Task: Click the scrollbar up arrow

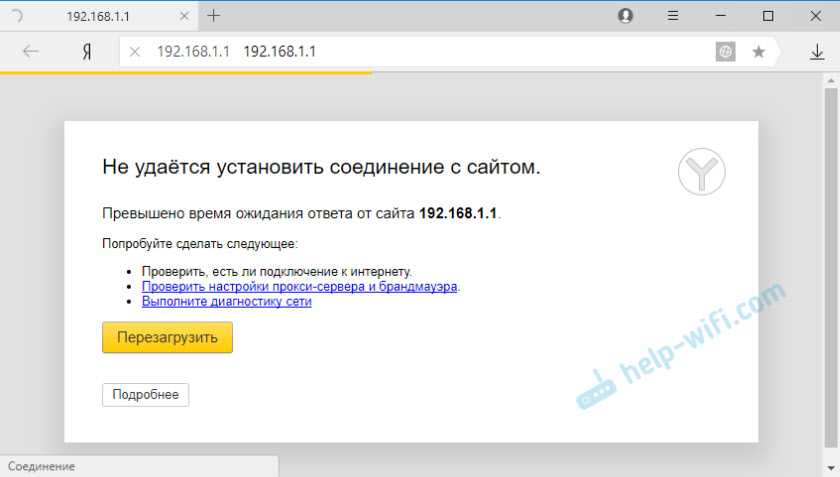Action: coord(830,80)
